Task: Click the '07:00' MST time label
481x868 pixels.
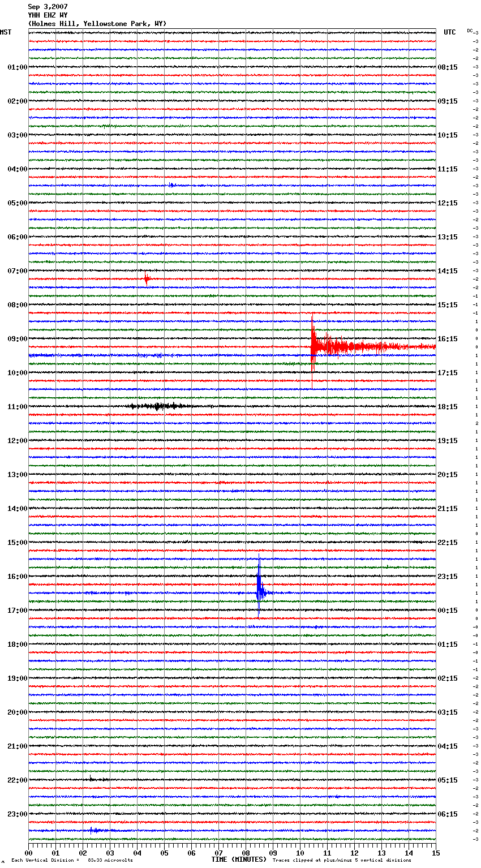Action: tap(18, 271)
